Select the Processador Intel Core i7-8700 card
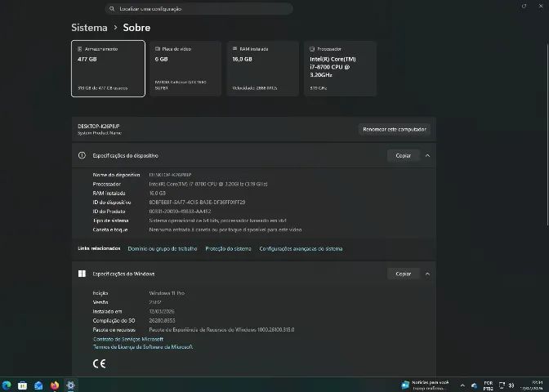Viewport: 549px width, 392px height. pos(341,69)
